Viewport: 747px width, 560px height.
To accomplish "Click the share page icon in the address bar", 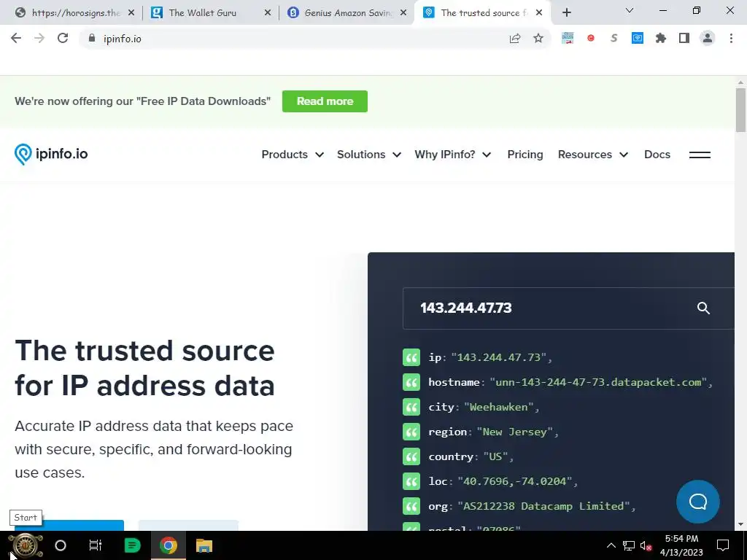I will coord(515,39).
